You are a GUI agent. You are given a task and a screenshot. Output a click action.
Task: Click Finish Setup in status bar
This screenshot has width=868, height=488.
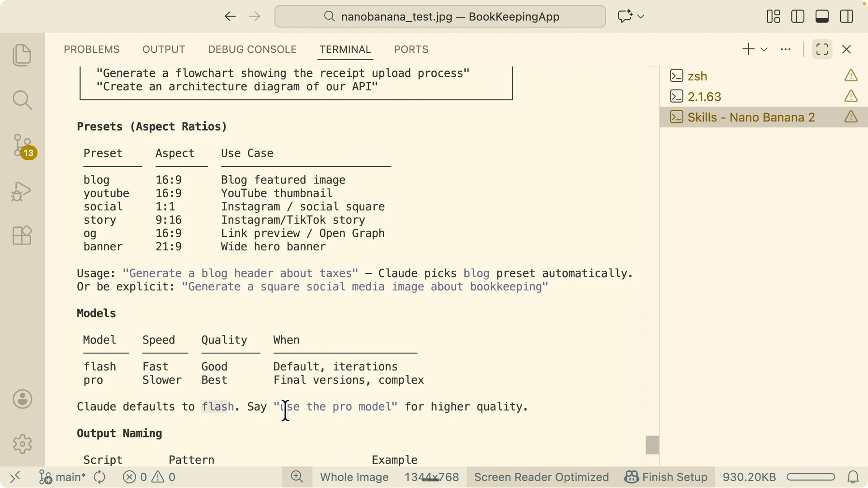click(666, 477)
